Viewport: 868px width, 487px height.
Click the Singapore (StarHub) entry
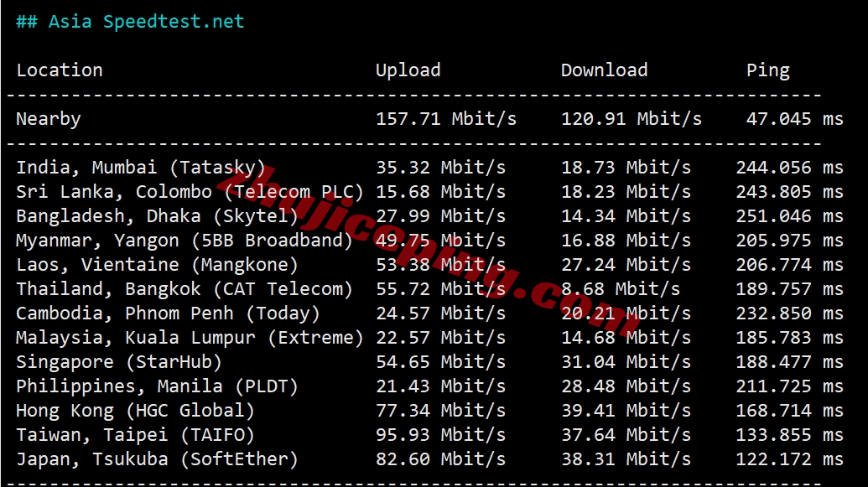pos(119,362)
